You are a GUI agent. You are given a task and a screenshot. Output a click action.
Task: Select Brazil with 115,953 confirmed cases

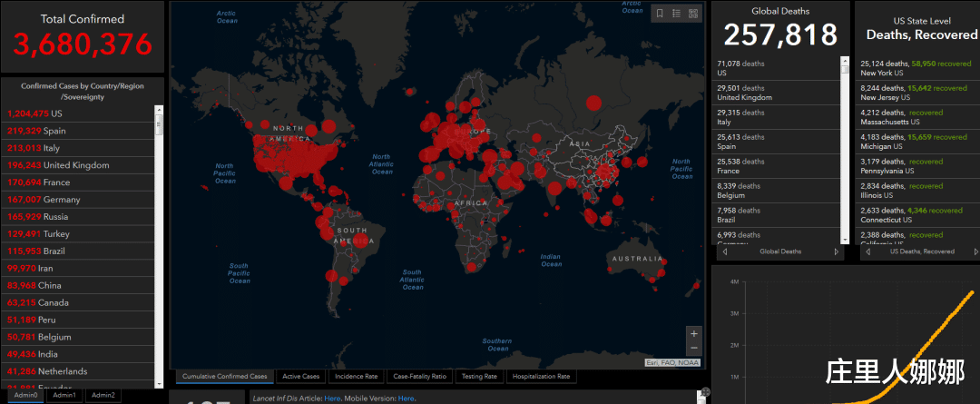[77, 251]
